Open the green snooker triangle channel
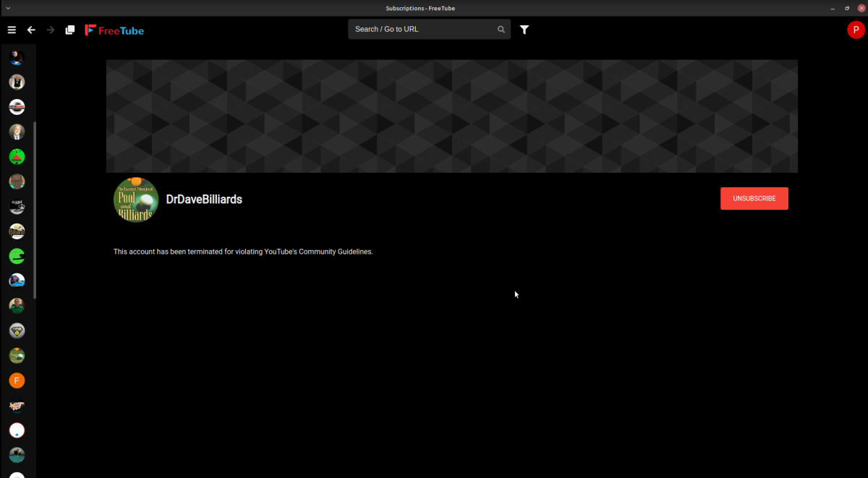868x478 pixels. coord(17,156)
